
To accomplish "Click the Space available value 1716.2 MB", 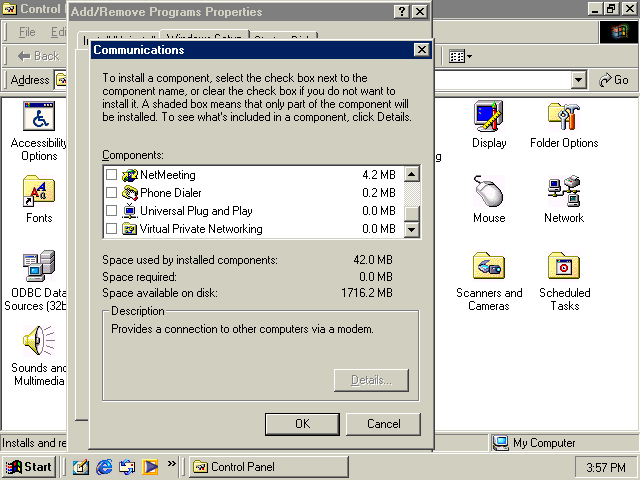I will click(x=367, y=293).
